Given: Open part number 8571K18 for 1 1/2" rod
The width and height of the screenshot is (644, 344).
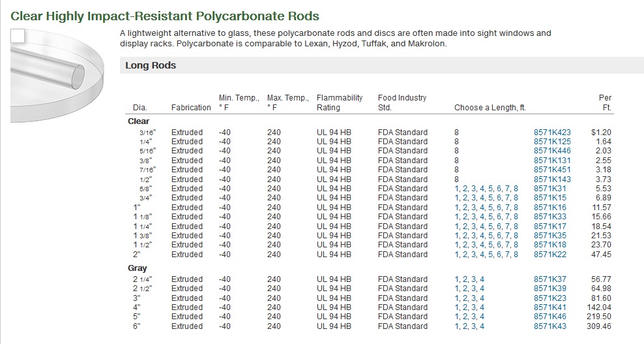Looking at the screenshot, I should [x=550, y=245].
